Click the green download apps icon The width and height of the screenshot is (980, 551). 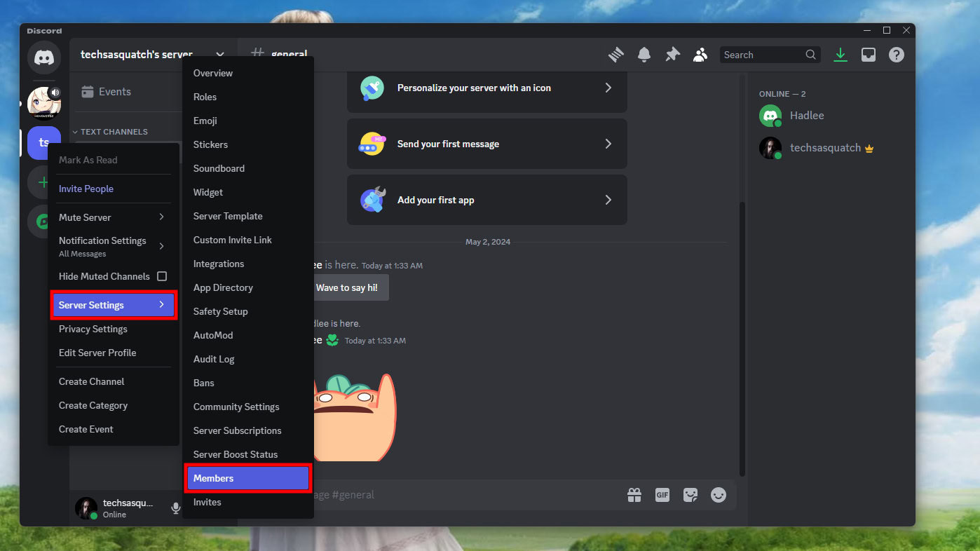coord(841,55)
